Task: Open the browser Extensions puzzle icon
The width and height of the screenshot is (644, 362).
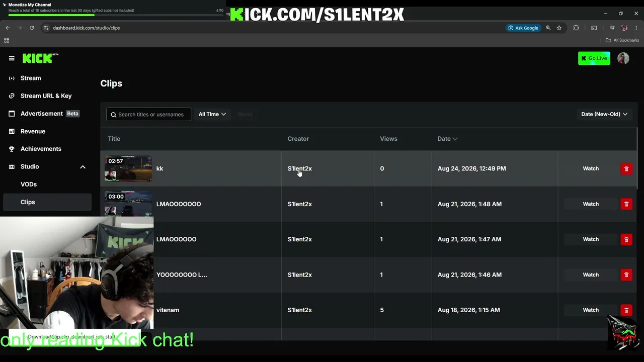Action: tap(576, 28)
